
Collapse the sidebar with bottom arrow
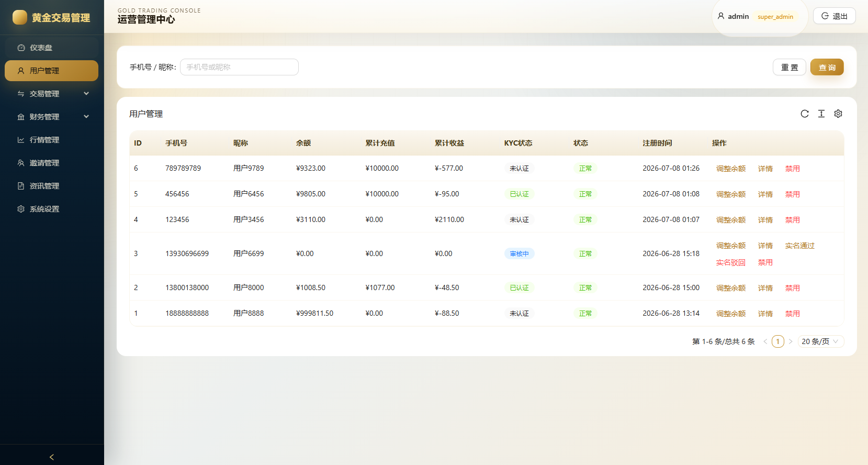(x=52, y=457)
